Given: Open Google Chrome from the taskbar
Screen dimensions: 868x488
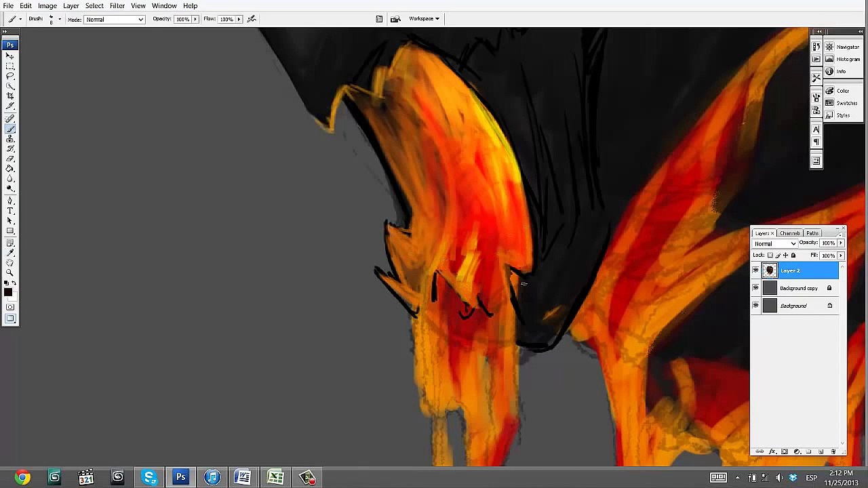Looking at the screenshot, I should point(22,478).
